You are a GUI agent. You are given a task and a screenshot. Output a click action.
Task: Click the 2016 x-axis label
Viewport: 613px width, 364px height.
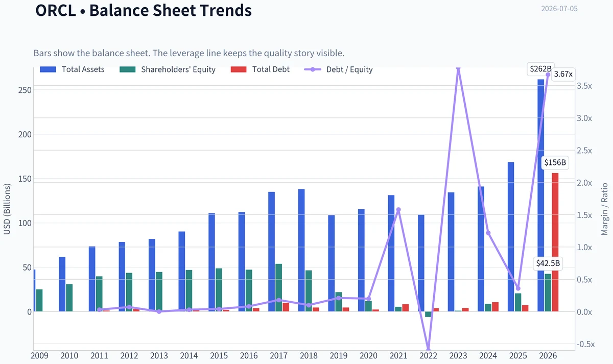coord(249,355)
